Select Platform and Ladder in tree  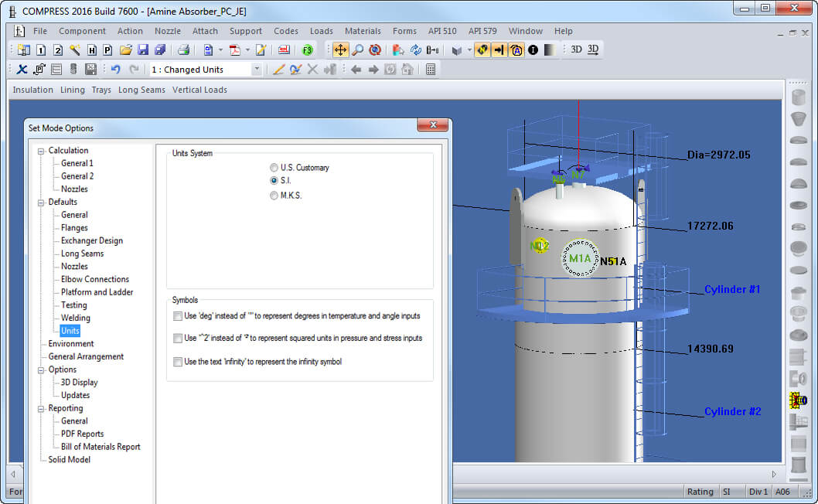[97, 292]
